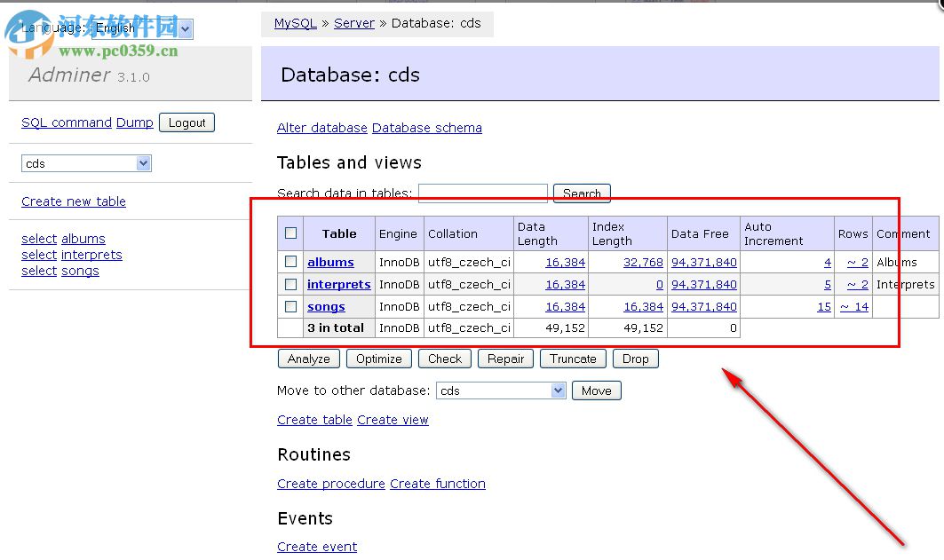The image size is (944, 560).
Task: Open interprets table structure from the sidebar
Action: (91, 255)
